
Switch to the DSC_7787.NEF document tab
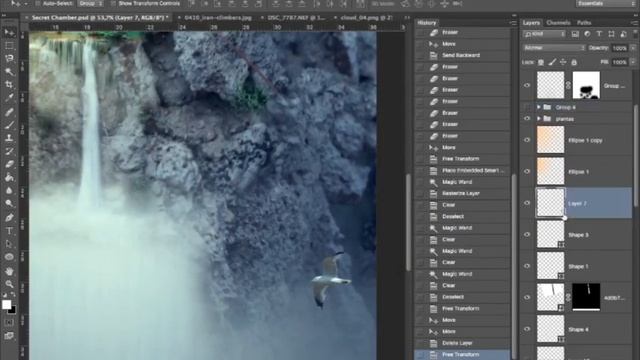click(296, 18)
